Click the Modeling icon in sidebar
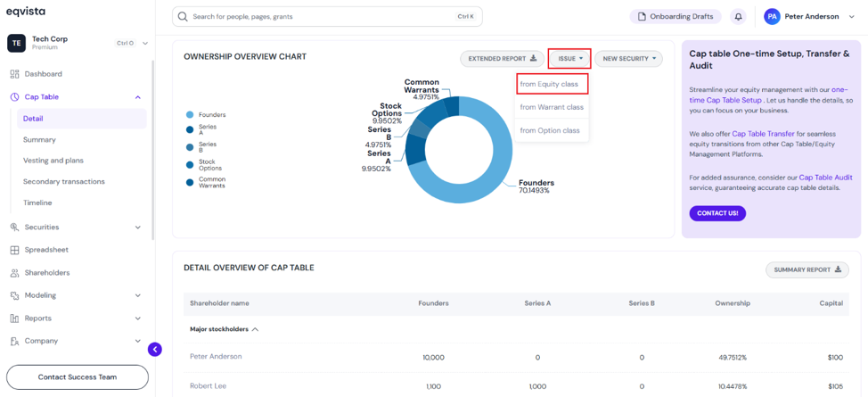 click(15, 295)
